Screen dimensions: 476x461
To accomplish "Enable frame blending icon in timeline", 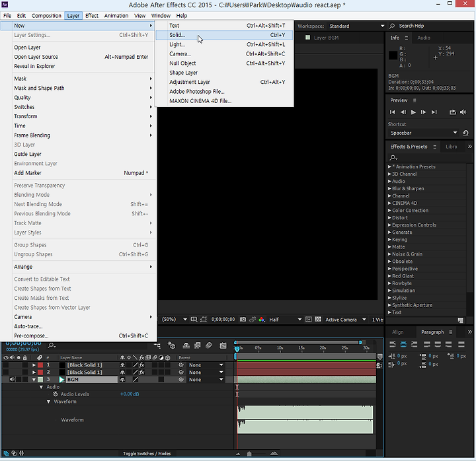I will (x=197, y=345).
